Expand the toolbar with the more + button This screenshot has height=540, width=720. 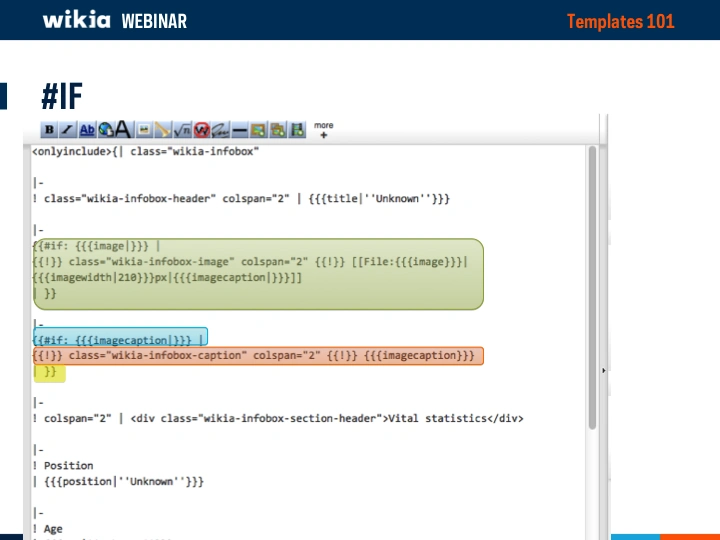click(323, 130)
